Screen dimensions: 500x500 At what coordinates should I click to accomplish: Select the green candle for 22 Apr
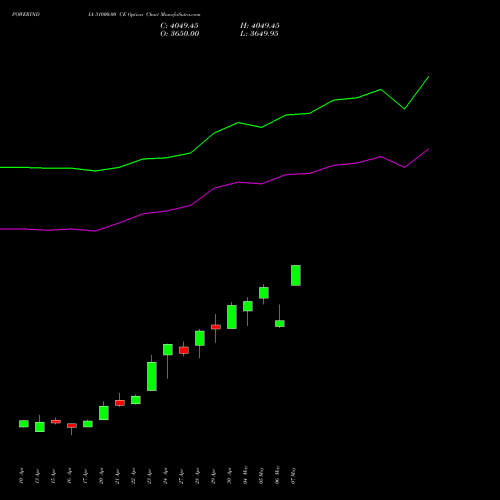[x=136, y=400]
